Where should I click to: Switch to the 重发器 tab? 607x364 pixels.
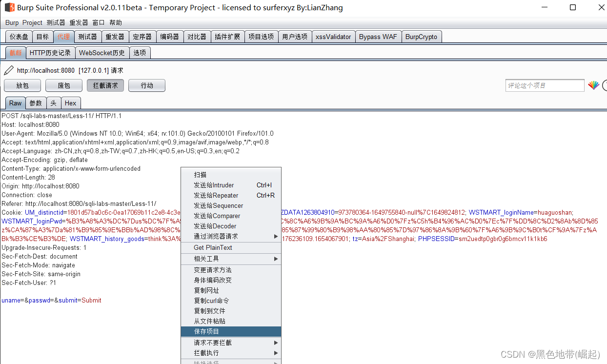click(x=115, y=37)
